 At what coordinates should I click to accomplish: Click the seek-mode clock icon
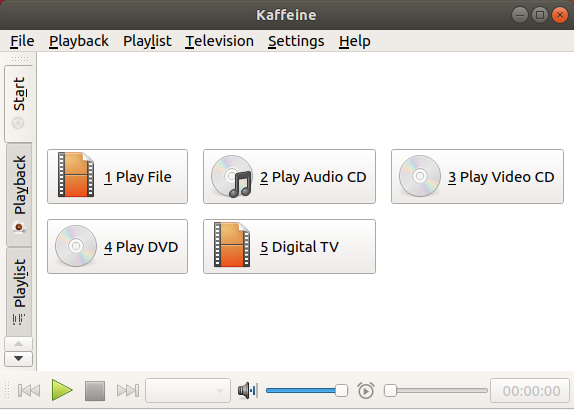366,391
